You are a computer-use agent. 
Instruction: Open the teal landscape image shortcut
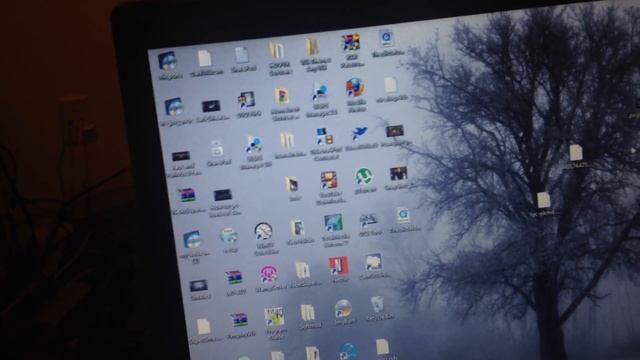pos(333,223)
